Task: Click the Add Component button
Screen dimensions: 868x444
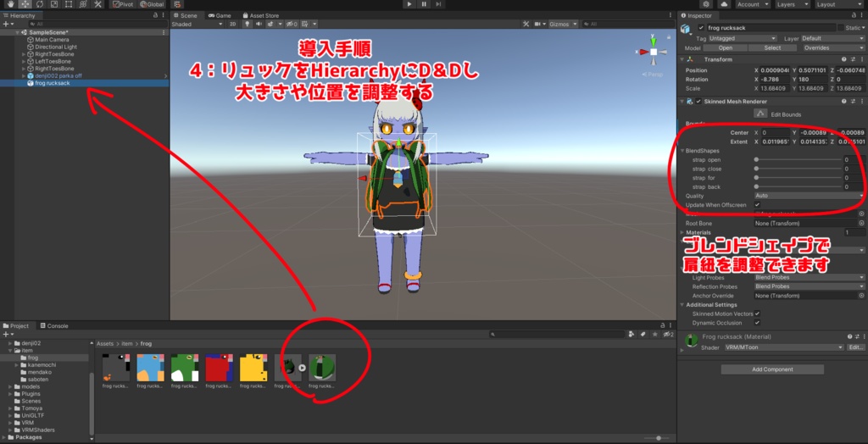Action: [x=772, y=369]
